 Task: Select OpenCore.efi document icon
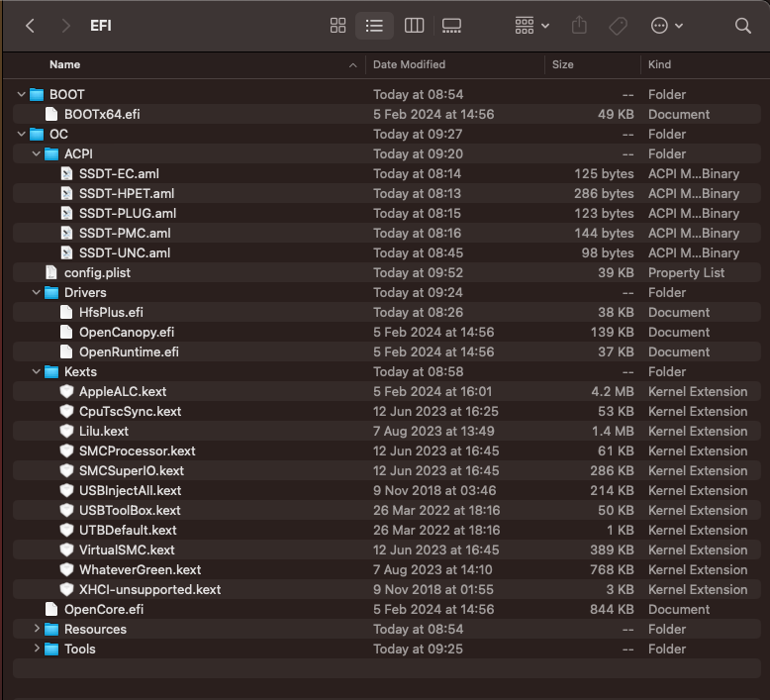51,609
